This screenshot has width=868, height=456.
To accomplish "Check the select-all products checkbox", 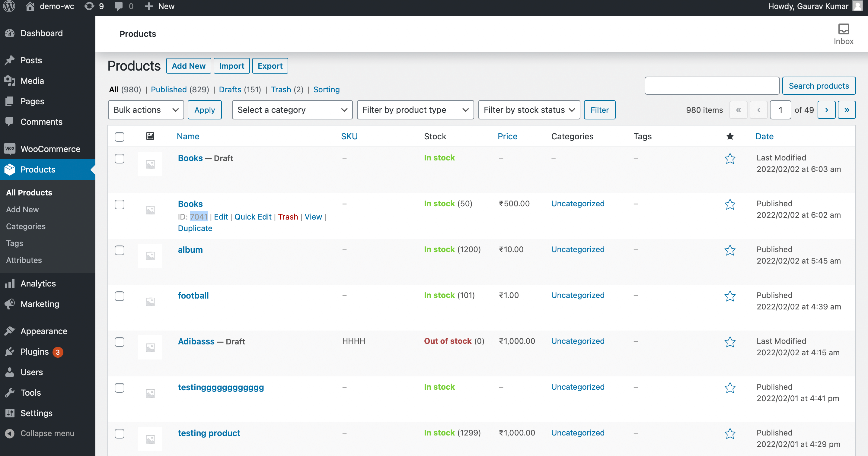I will [119, 137].
